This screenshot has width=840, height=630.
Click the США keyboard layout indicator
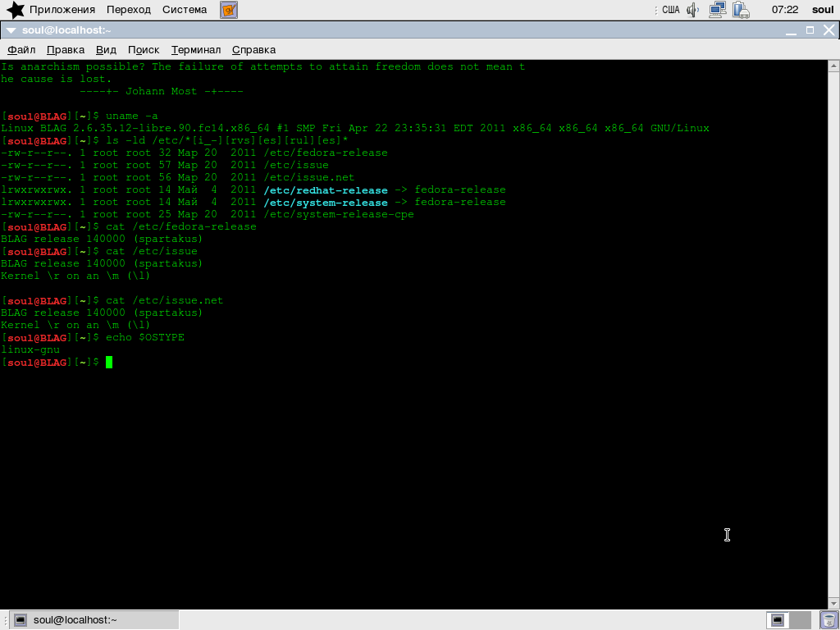[671, 10]
